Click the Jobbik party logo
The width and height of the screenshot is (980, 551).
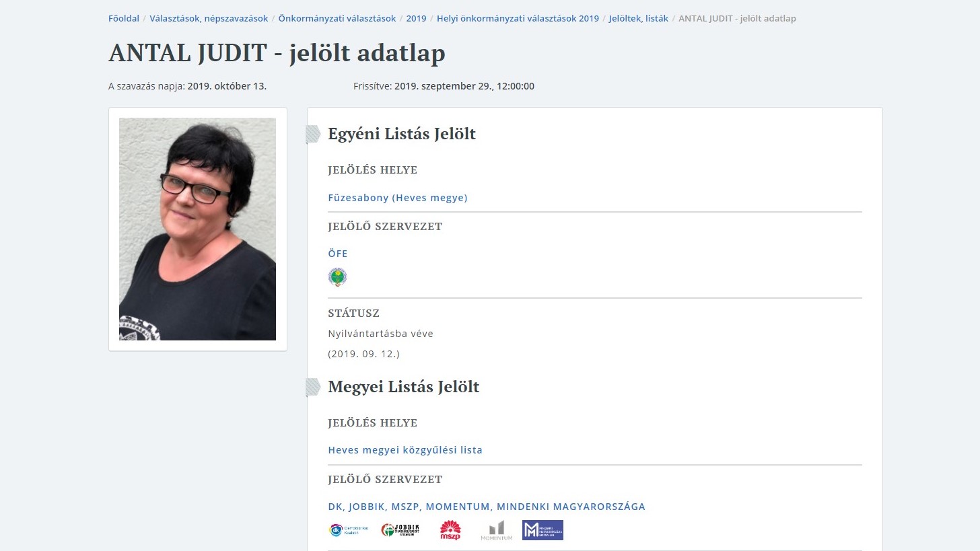[x=400, y=530]
